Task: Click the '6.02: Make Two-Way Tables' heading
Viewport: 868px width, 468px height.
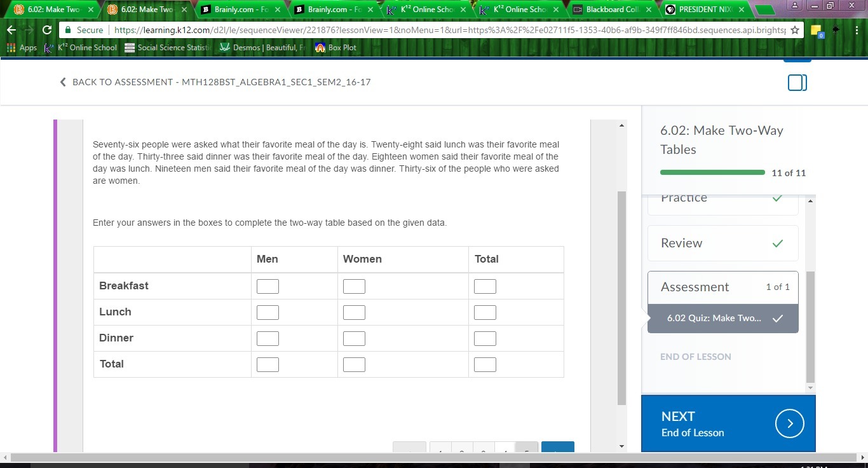Action: (x=722, y=140)
